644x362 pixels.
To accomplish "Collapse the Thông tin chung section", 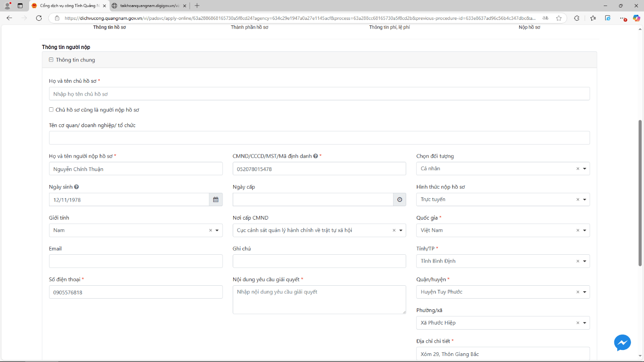I will pos(51,60).
